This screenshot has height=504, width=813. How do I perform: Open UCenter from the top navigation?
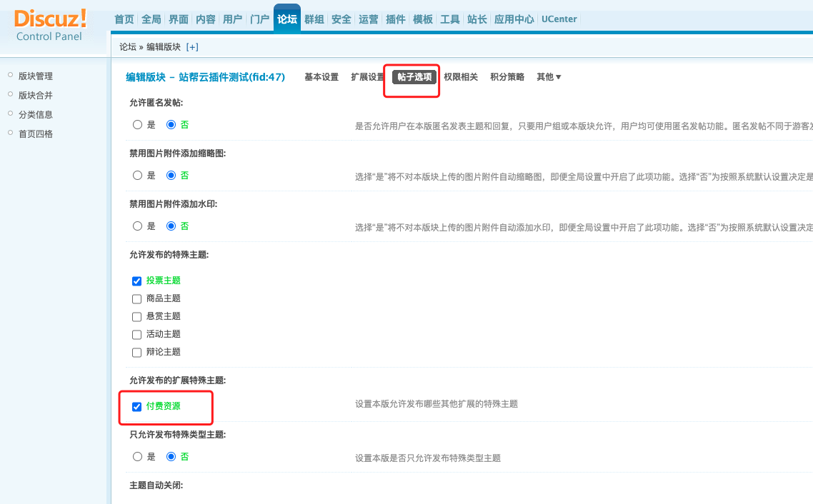(559, 19)
